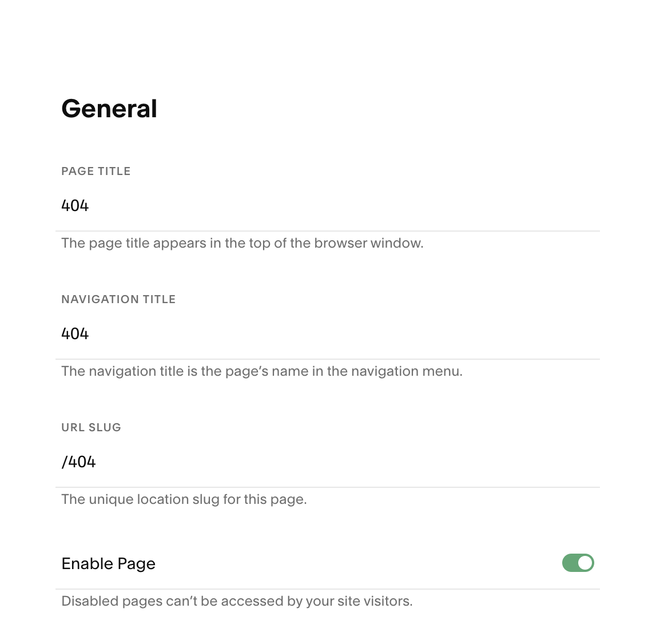Click the 'URL SLUG' field label
Screen dimensions: 652x644
(91, 427)
